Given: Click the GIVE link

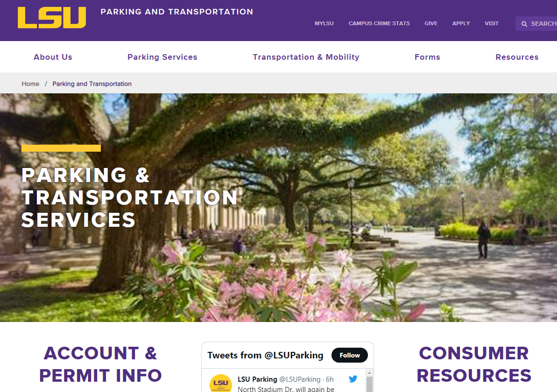Looking at the screenshot, I should [x=431, y=23].
